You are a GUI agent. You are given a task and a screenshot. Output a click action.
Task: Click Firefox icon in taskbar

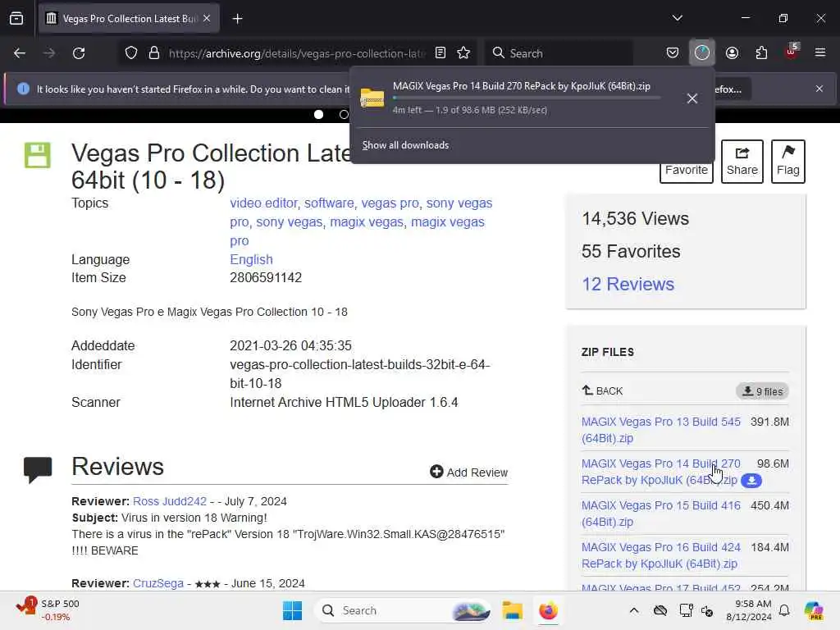549,610
